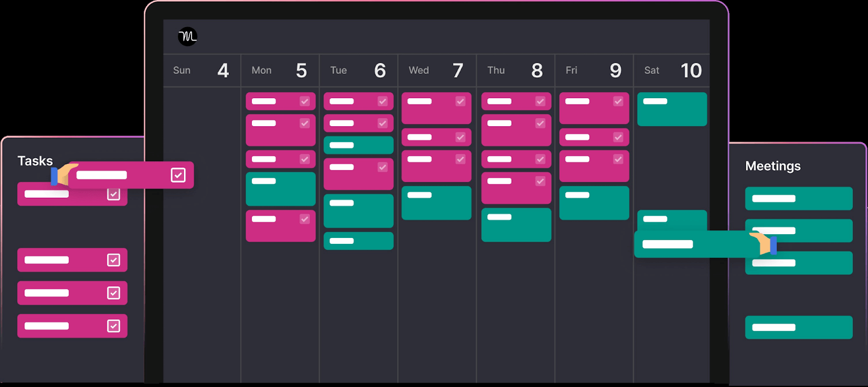Select the Sun 4 day header
Viewport: 868px width, 387px height.
(202, 70)
